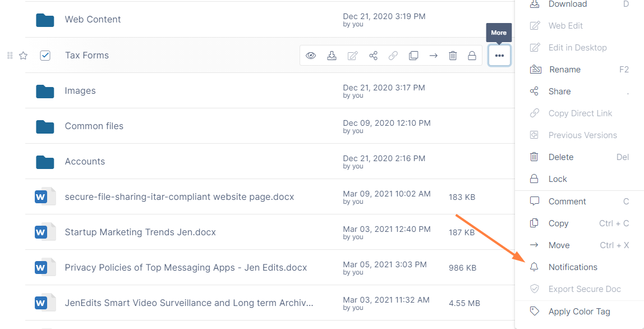Uncheck the Tax Forms checkbox
Viewport: 644px width, 329px height.
pos(45,56)
